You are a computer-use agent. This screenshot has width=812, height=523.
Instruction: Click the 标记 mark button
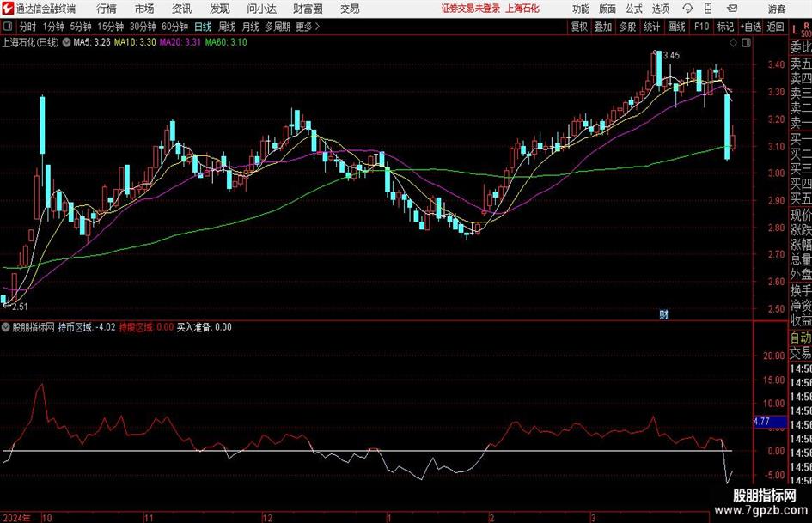pyautogui.click(x=725, y=27)
